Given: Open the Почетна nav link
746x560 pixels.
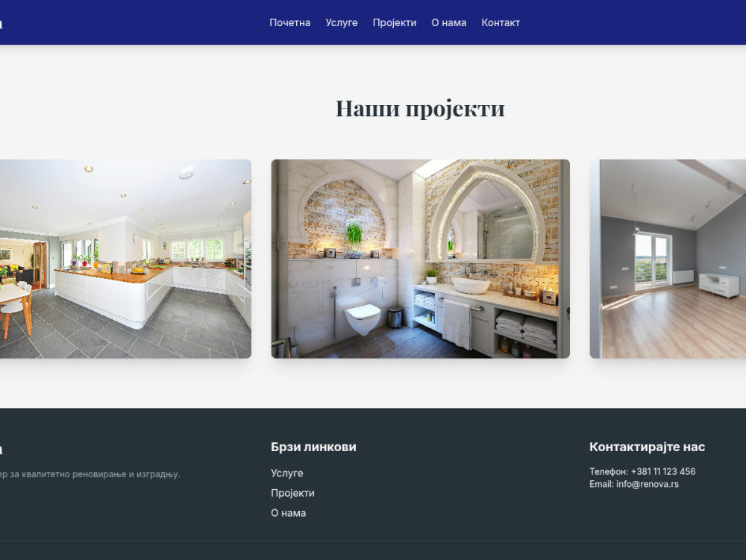Looking at the screenshot, I should coord(289,22).
